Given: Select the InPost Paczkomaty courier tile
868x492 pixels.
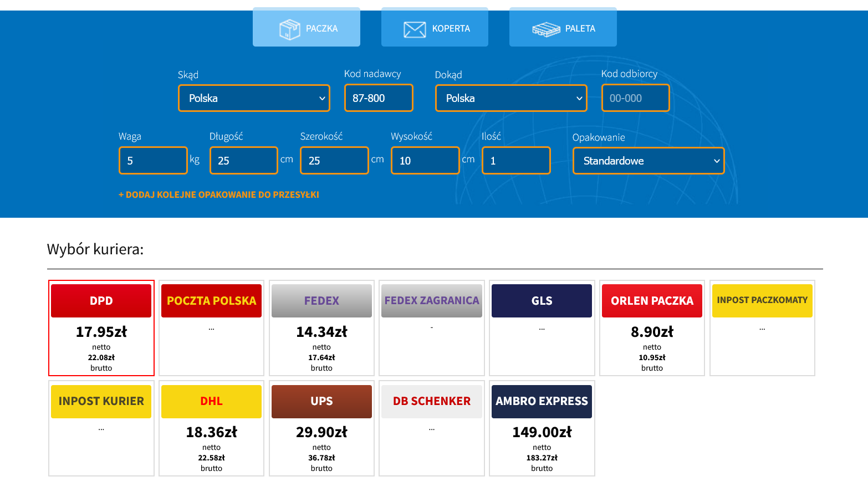Looking at the screenshot, I should tap(762, 327).
